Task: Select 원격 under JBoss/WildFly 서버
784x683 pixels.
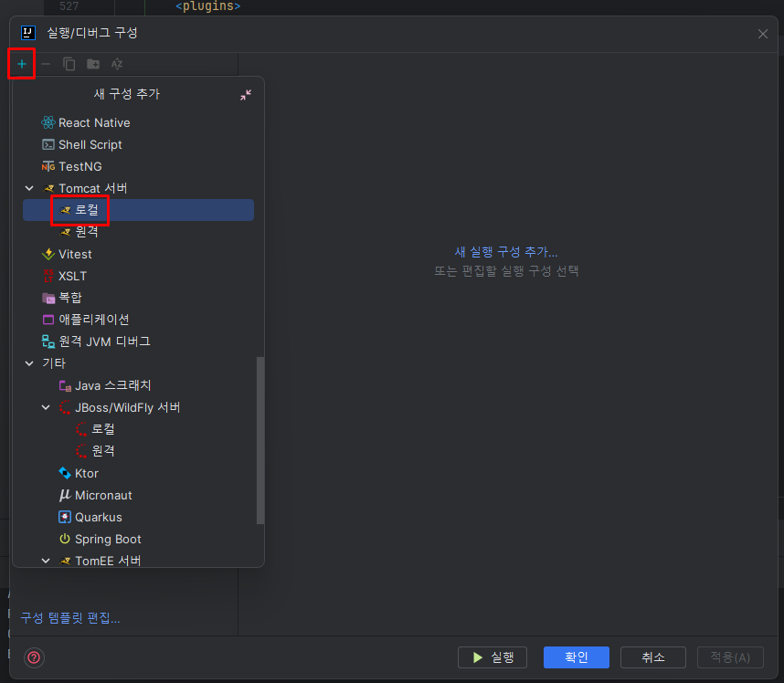Action: point(103,451)
